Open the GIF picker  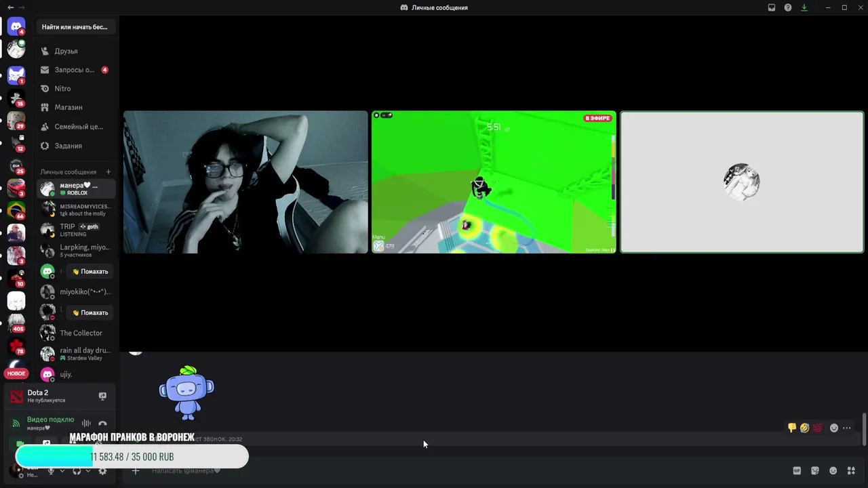point(797,471)
